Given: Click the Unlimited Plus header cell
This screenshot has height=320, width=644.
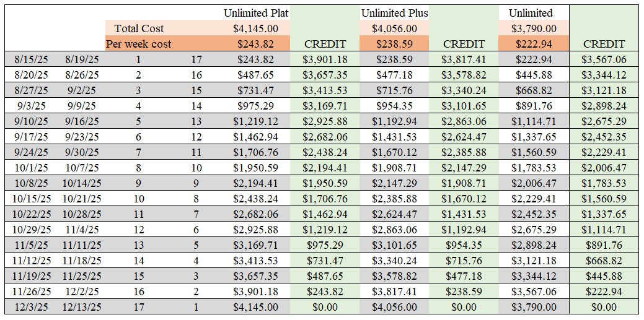Looking at the screenshot, I should click(x=394, y=13).
